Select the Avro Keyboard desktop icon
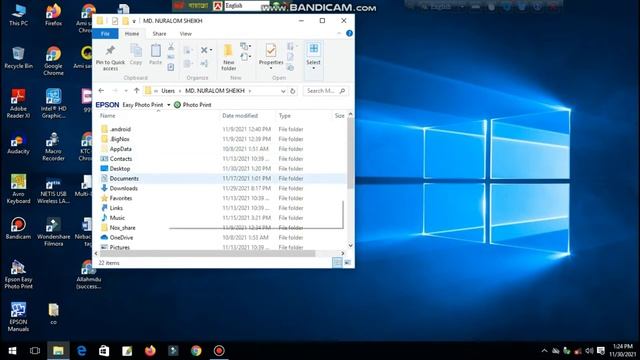Screen dimensions: 640x360 [18, 189]
